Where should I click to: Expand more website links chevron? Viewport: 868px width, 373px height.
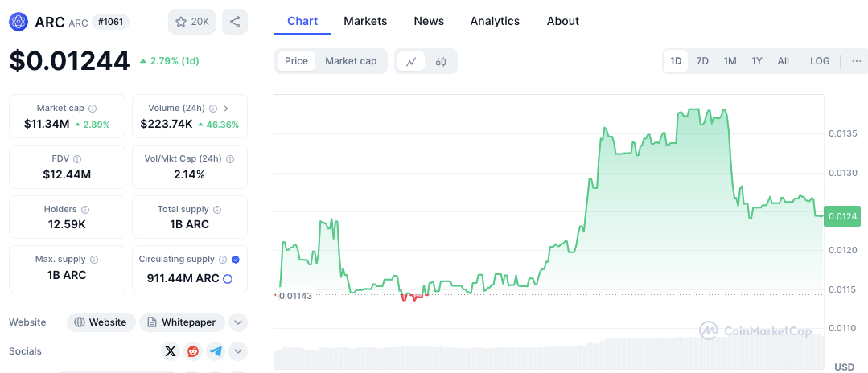click(x=238, y=322)
